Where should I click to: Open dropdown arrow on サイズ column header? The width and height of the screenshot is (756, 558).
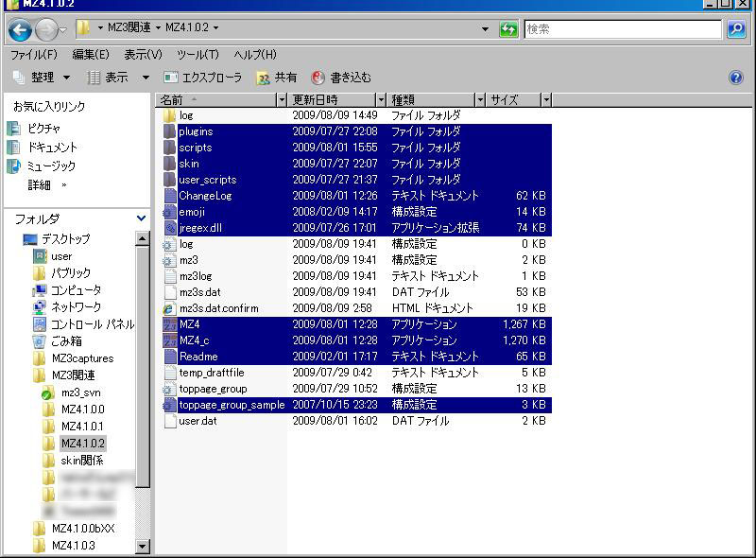pos(546,100)
